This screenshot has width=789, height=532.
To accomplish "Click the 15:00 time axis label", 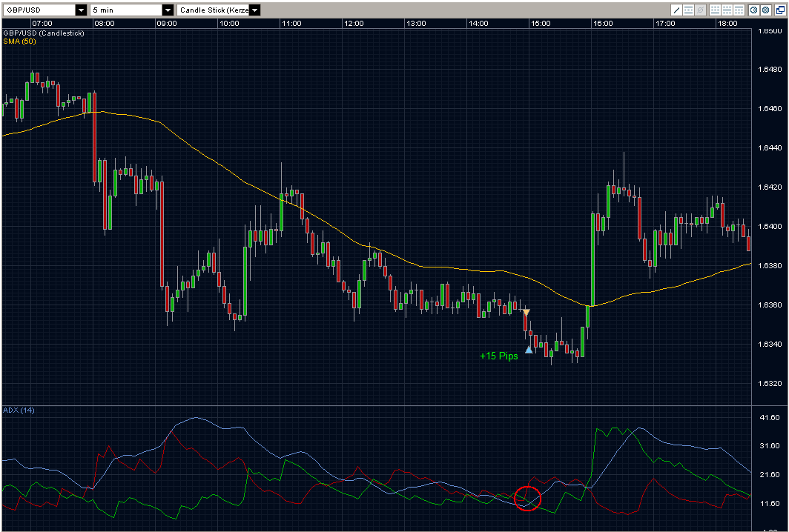I will tap(541, 24).
